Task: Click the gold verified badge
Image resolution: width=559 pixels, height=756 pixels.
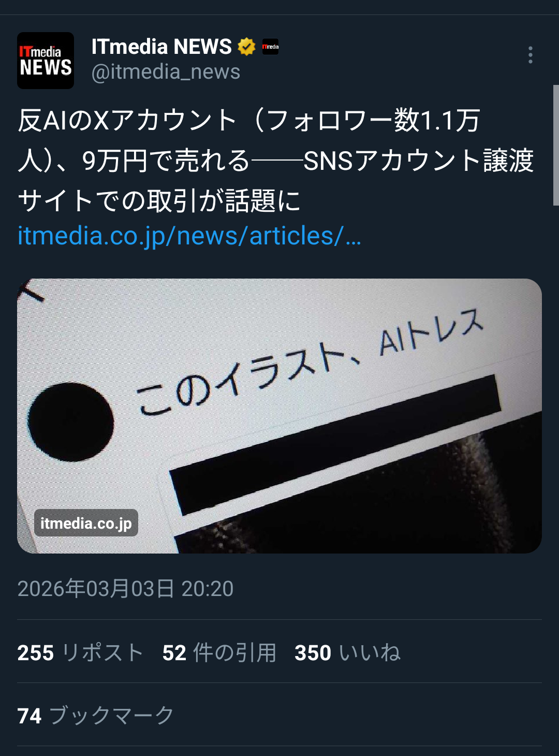Action: (x=247, y=47)
